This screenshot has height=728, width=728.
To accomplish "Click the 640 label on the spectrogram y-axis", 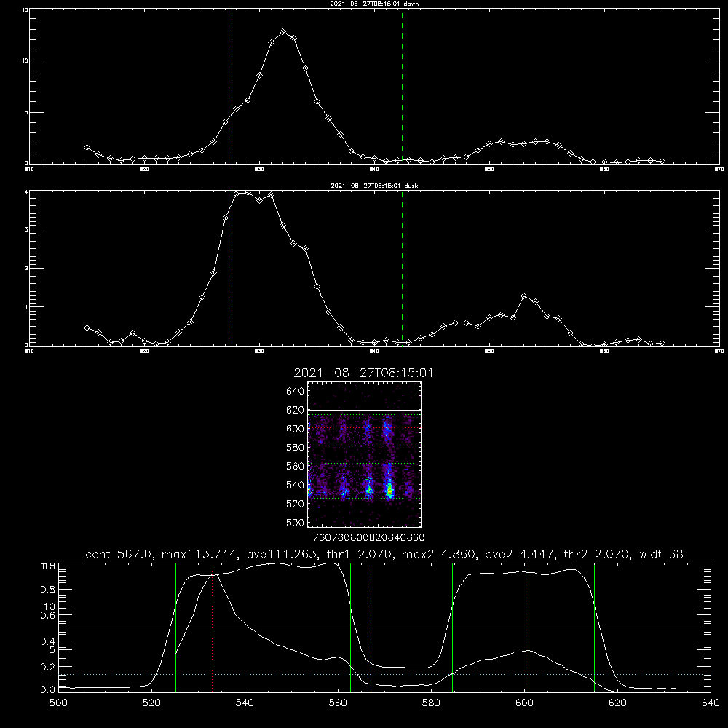I will pyautogui.click(x=295, y=392).
